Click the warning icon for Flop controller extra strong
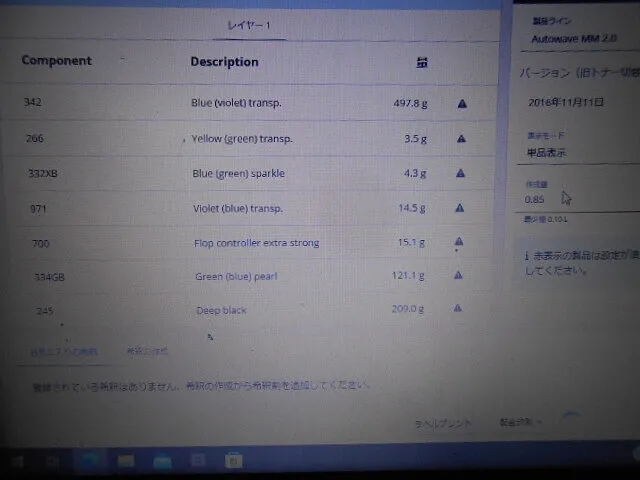The width and height of the screenshot is (640, 480). point(458,242)
